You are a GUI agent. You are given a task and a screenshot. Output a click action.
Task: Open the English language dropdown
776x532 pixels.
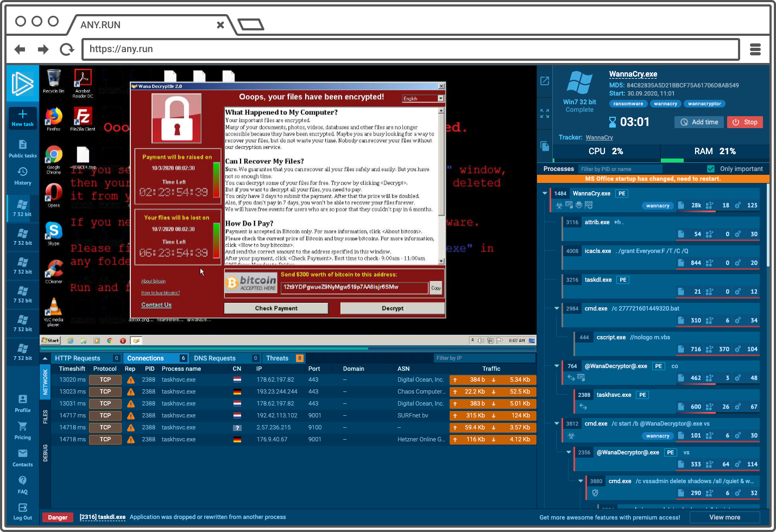pos(423,99)
